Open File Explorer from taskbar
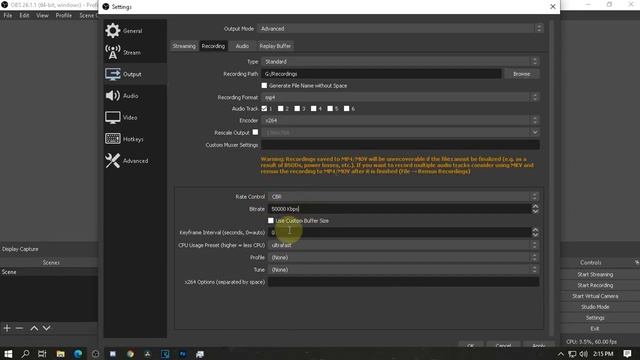 pyautogui.click(x=60, y=354)
